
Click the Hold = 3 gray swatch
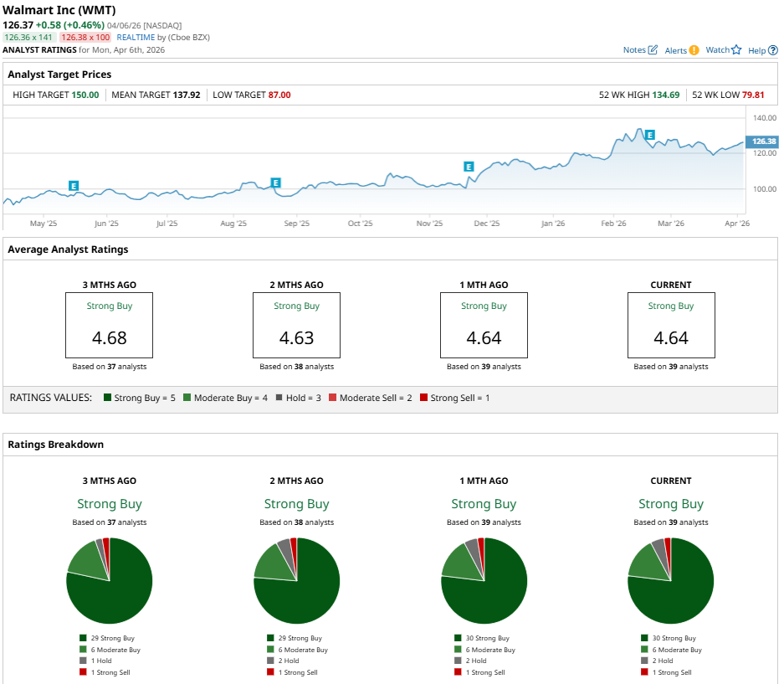tap(279, 398)
